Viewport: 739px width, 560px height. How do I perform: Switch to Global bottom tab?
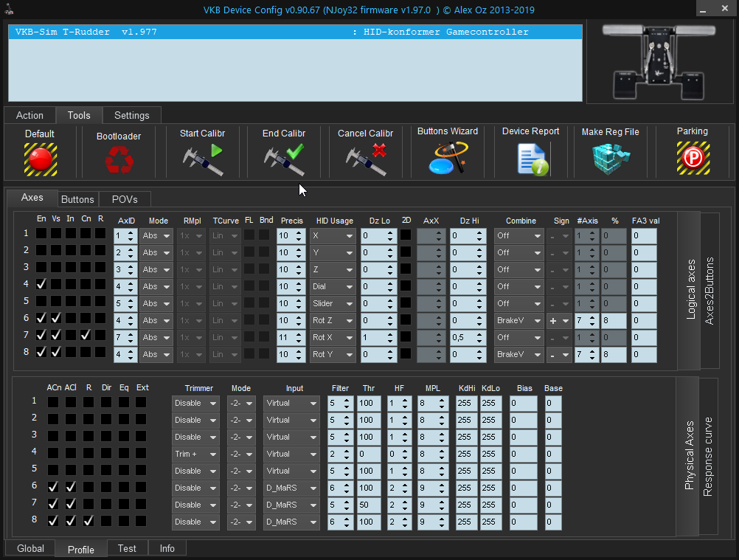click(x=30, y=549)
